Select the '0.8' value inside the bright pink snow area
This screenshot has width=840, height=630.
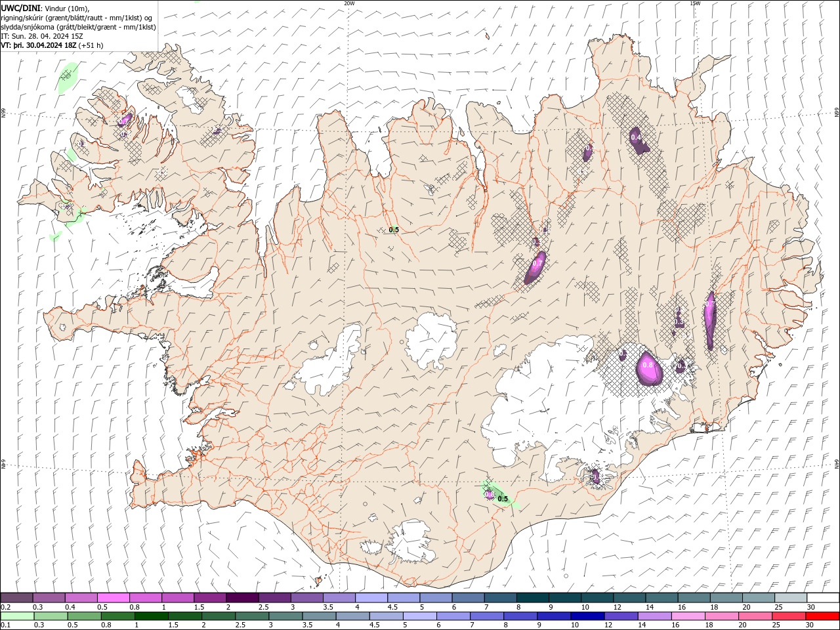pyautogui.click(x=648, y=365)
